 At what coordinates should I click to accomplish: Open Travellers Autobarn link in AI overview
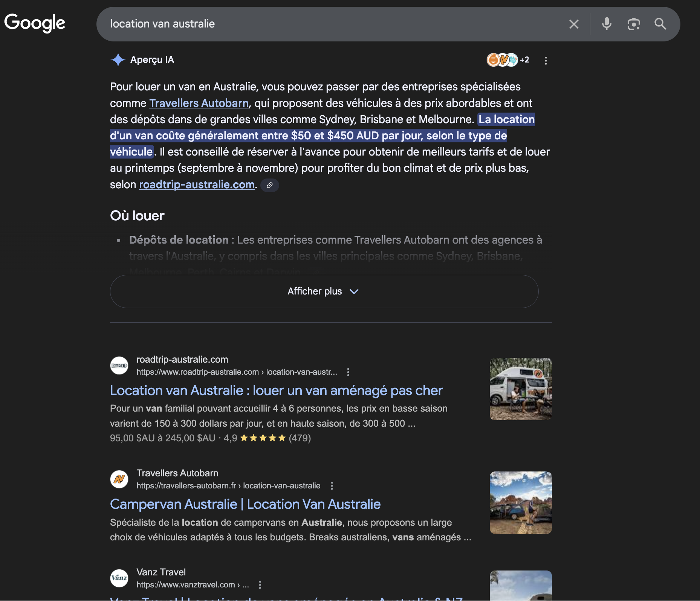(199, 103)
